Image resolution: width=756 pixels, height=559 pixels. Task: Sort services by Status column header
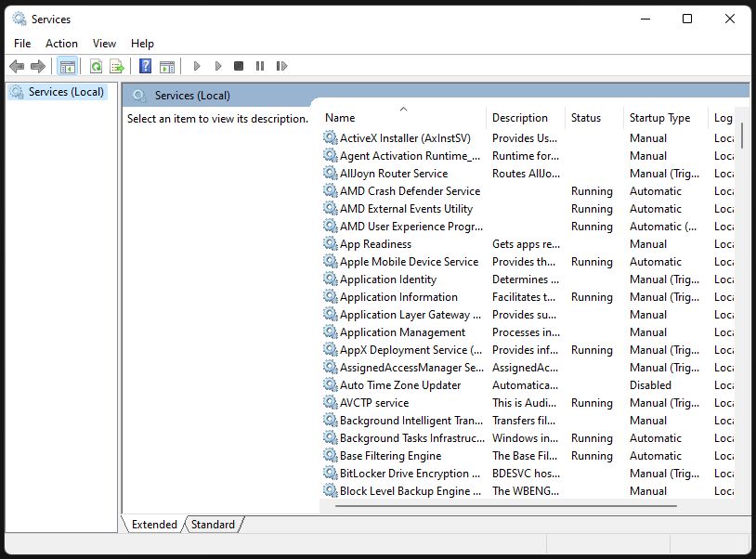[x=586, y=118]
